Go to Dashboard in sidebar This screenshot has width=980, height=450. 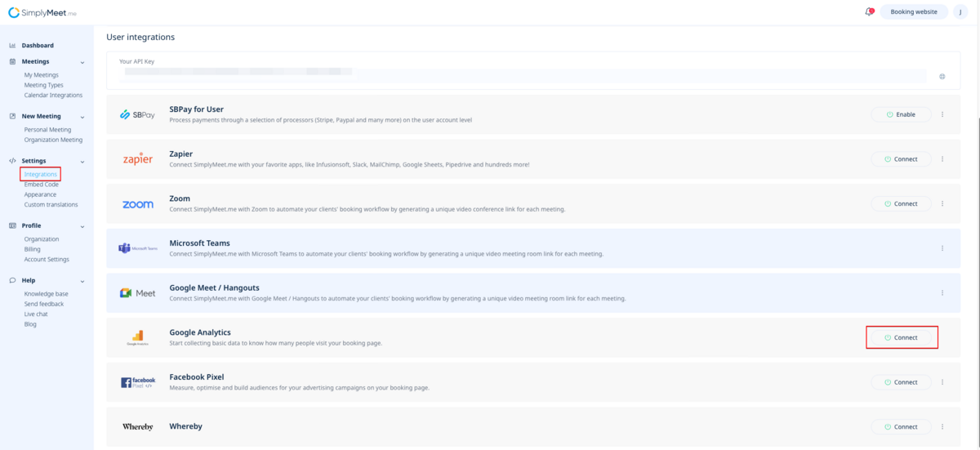click(x=38, y=46)
